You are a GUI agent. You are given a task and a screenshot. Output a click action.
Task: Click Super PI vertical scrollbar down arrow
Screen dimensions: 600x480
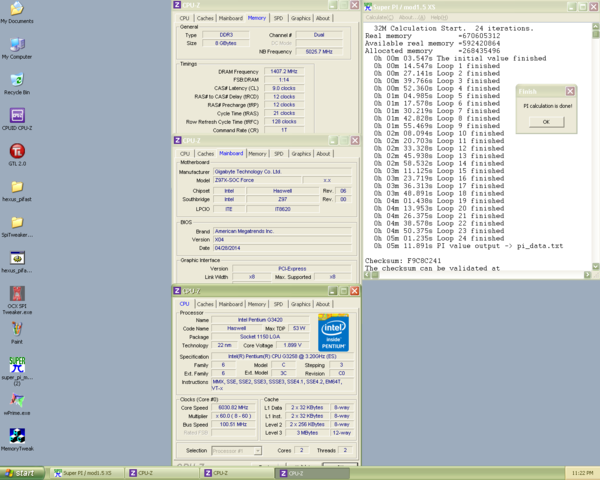596,266
